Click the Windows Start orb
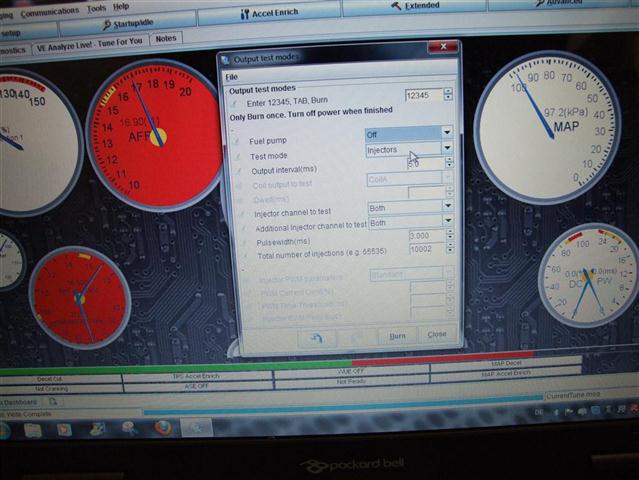The image size is (639, 480). click(5, 430)
